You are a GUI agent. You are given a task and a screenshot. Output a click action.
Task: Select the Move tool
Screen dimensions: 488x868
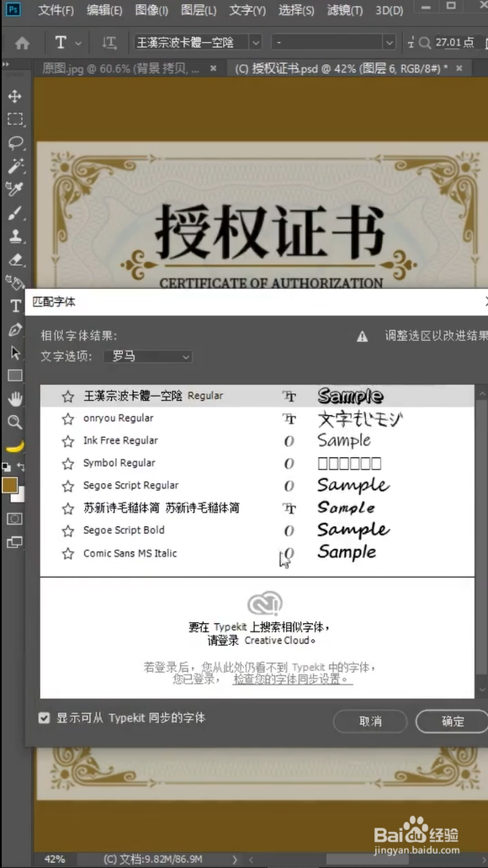click(x=15, y=96)
